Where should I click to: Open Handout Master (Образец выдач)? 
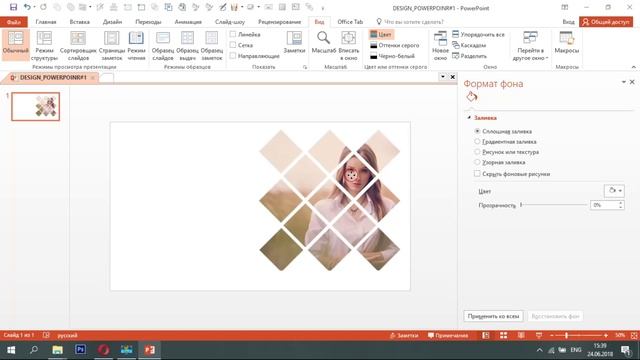pyautogui.click(x=187, y=46)
